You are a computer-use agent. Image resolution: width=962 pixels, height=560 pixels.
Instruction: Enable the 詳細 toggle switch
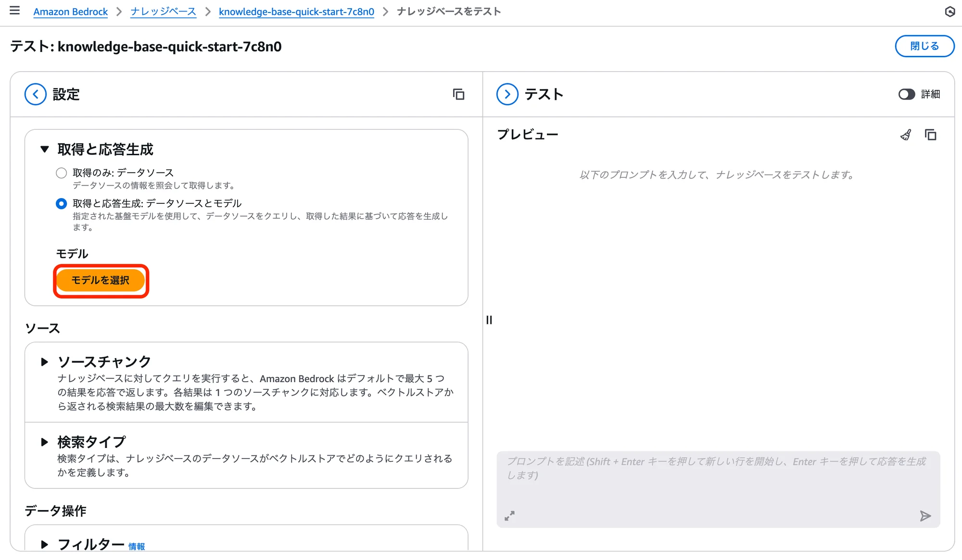tap(907, 95)
